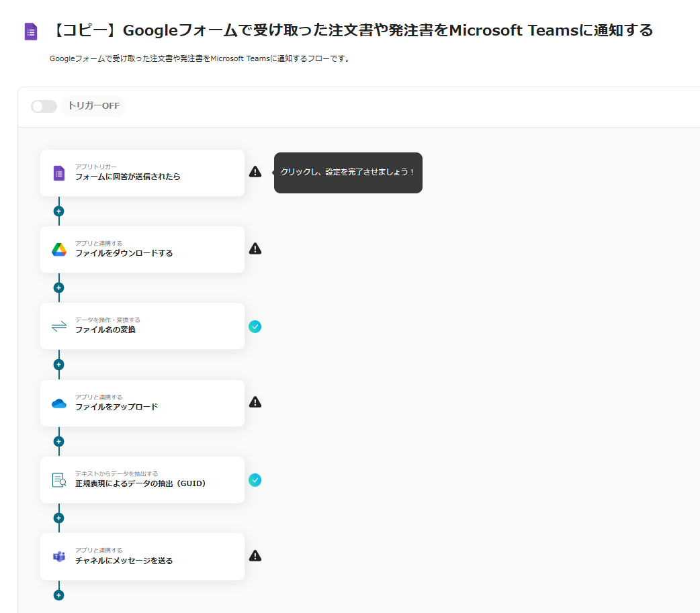Screen dimensions: 700x613
Task: Open the 正規表現によるデータの抽出(GUID) step card
Action: pyautogui.click(x=142, y=479)
